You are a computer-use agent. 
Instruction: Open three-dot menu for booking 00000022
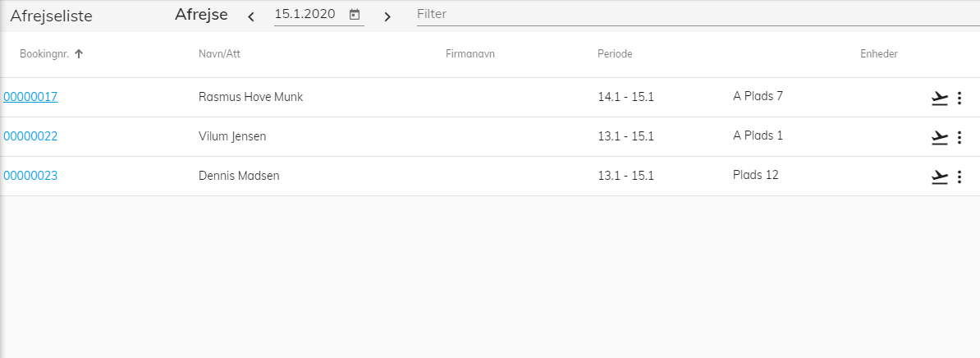point(959,137)
